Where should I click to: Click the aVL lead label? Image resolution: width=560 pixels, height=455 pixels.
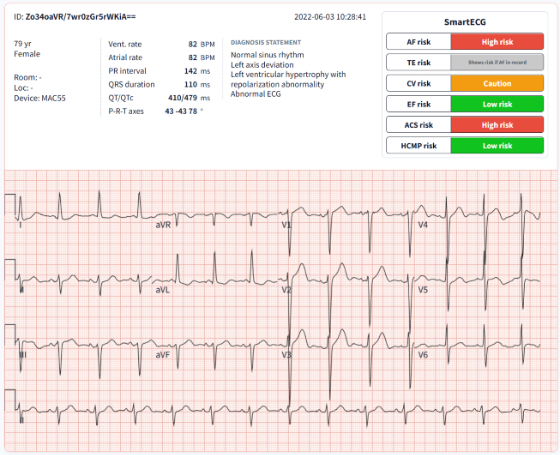point(162,290)
